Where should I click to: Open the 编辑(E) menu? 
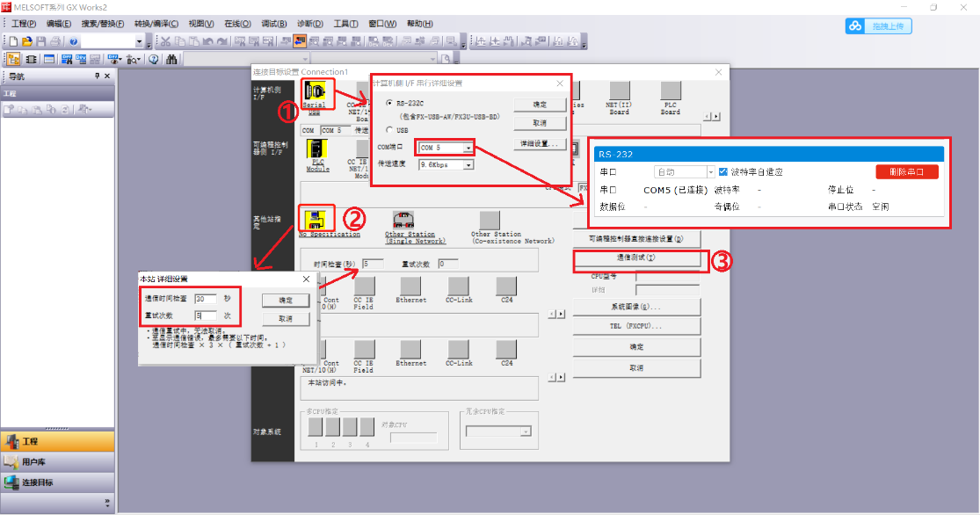pyautogui.click(x=59, y=24)
